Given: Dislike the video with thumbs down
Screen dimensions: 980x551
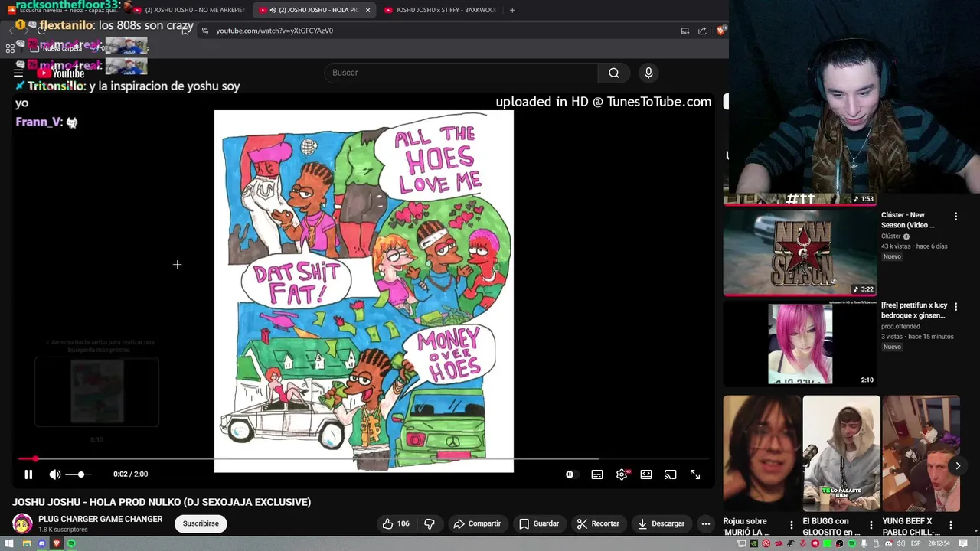Looking at the screenshot, I should 430,523.
